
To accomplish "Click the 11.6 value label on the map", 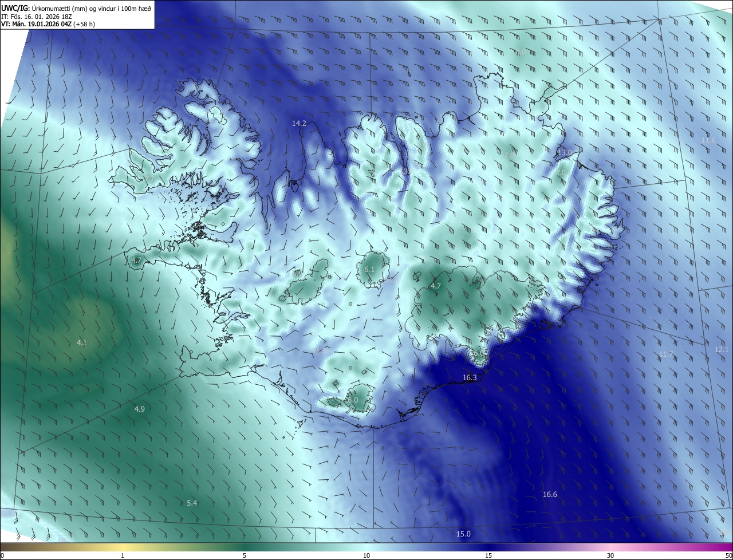I will click(708, 140).
